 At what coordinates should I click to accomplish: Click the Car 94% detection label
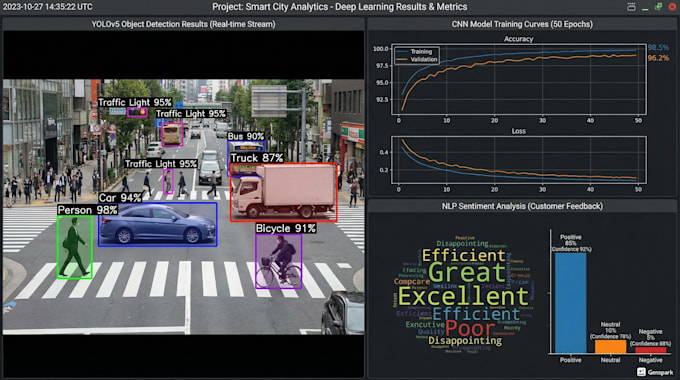pyautogui.click(x=120, y=198)
